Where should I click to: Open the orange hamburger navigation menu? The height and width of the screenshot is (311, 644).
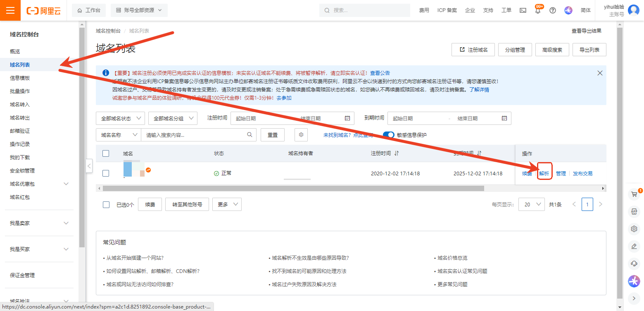[x=10, y=10]
